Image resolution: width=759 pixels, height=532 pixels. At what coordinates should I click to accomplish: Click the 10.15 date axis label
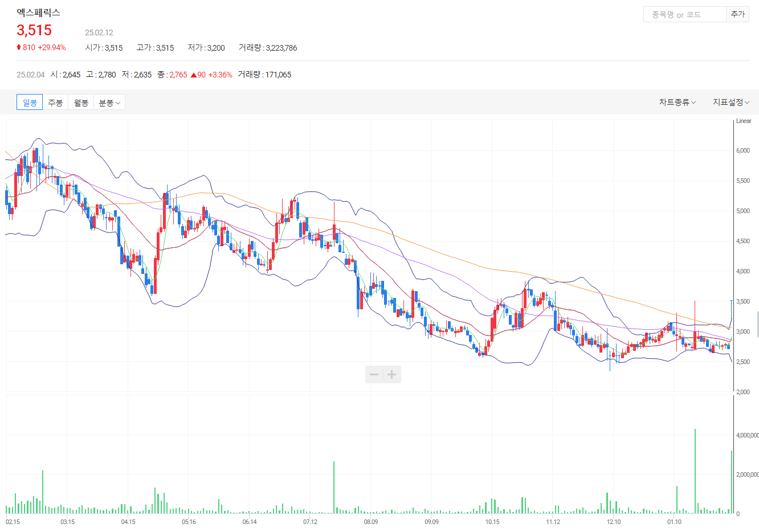pos(492,522)
